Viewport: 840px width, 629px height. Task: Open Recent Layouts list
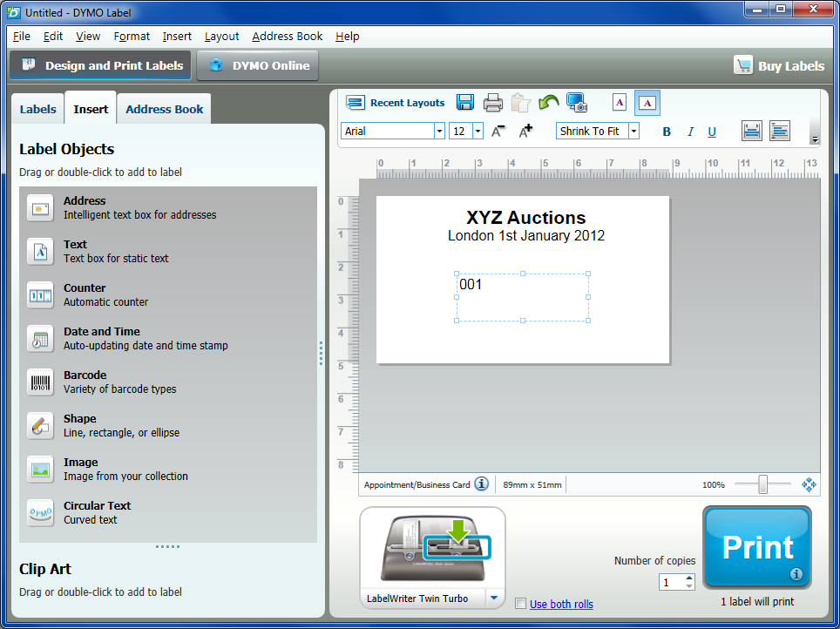tap(396, 102)
